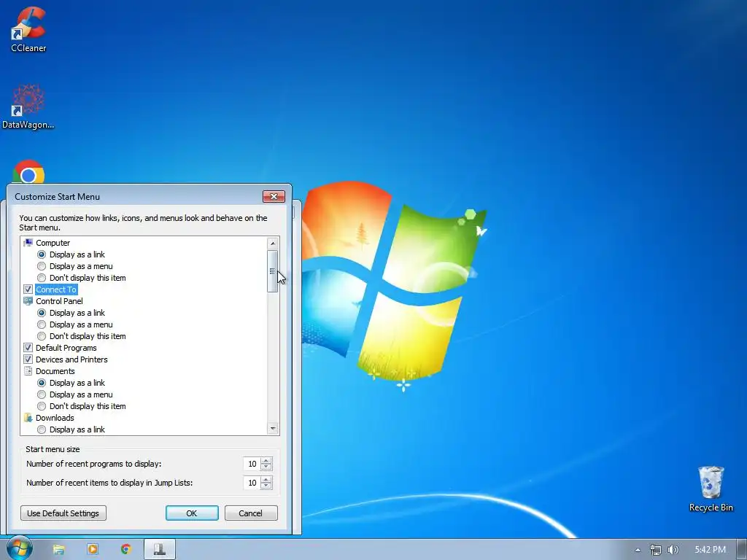This screenshot has height=560, width=747.
Task: Increase number of recent programs
Action: pyautogui.click(x=266, y=461)
